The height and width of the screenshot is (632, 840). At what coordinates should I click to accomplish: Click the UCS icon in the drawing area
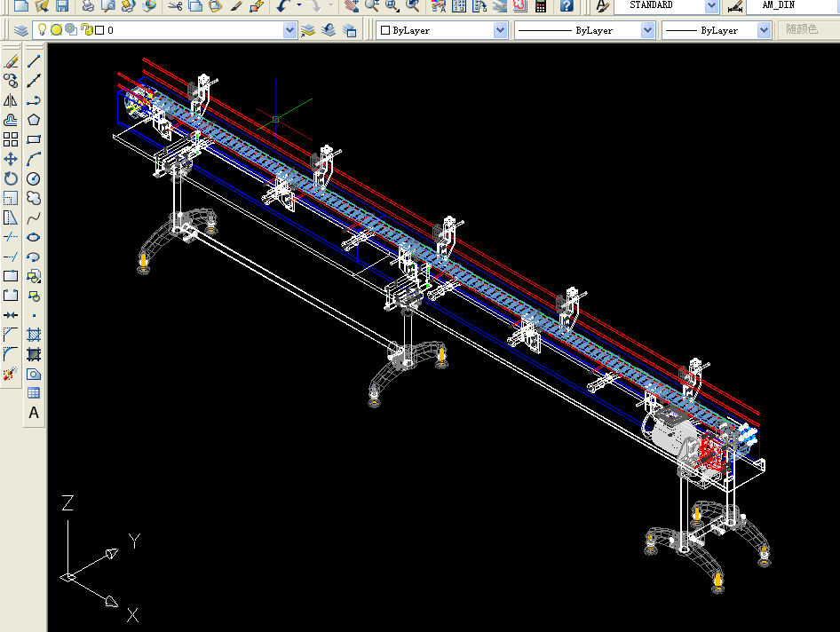[x=102, y=558]
